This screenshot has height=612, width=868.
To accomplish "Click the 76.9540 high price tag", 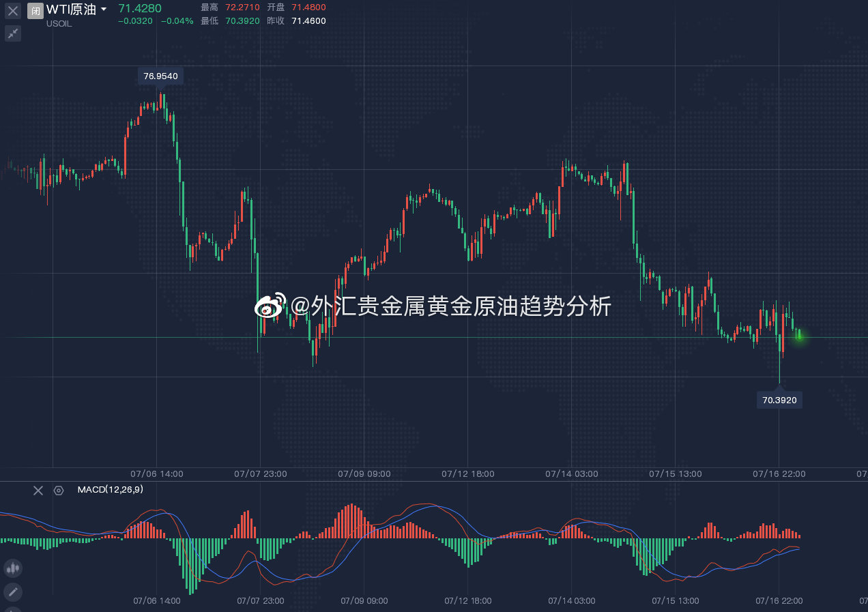I will point(160,76).
